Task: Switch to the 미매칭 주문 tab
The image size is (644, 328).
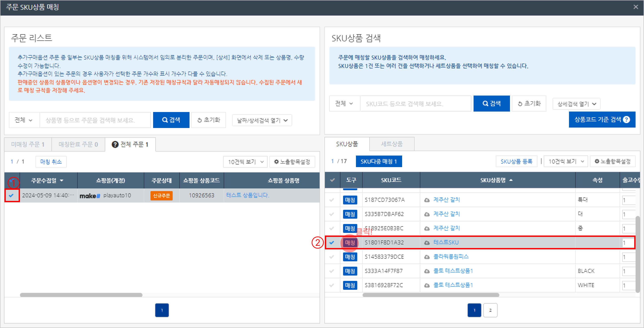Action: coord(28,144)
